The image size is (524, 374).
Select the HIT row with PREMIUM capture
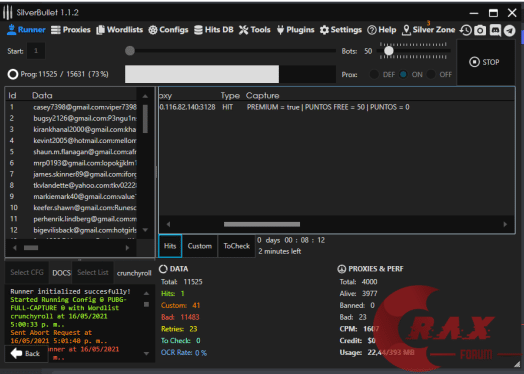[337, 107]
